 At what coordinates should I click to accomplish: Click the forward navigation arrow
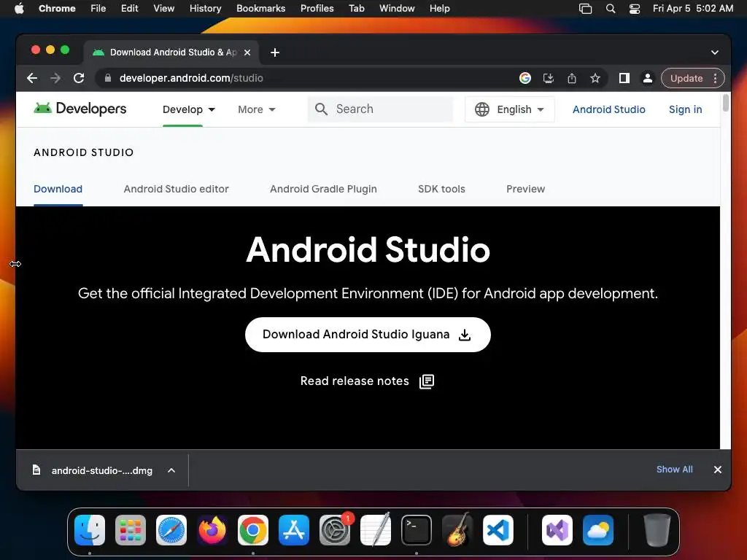coord(55,78)
